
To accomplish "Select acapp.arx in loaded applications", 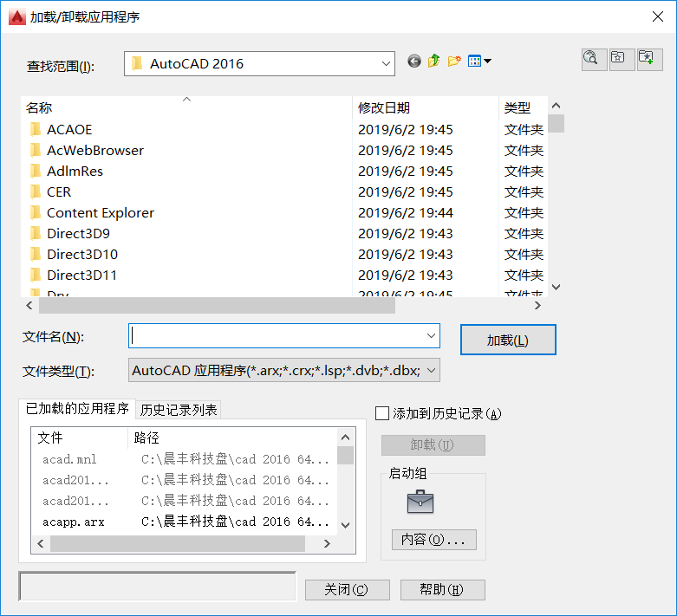I will pos(74,522).
